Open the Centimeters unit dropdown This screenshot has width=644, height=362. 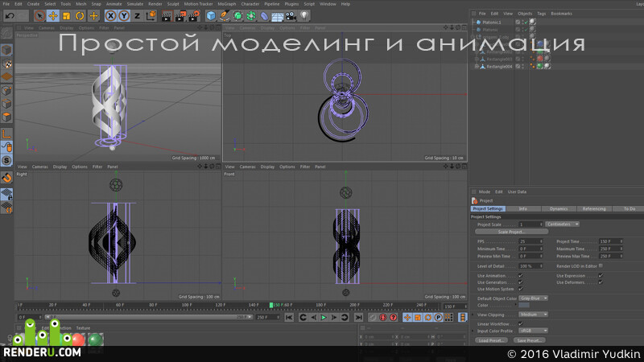[562, 224]
